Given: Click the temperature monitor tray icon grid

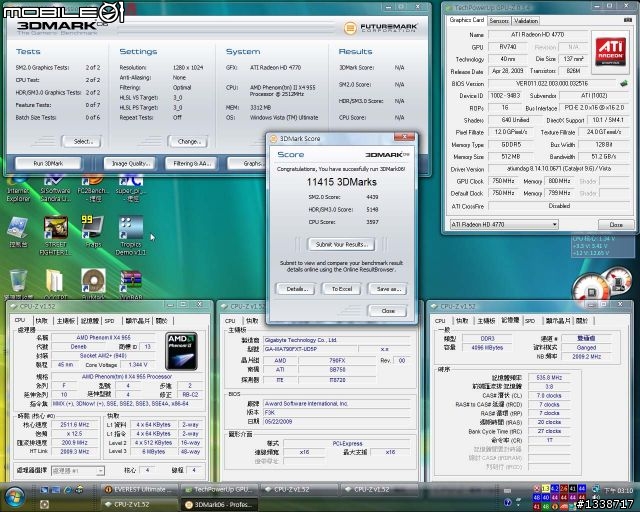Looking at the screenshot, I should pos(559,497).
